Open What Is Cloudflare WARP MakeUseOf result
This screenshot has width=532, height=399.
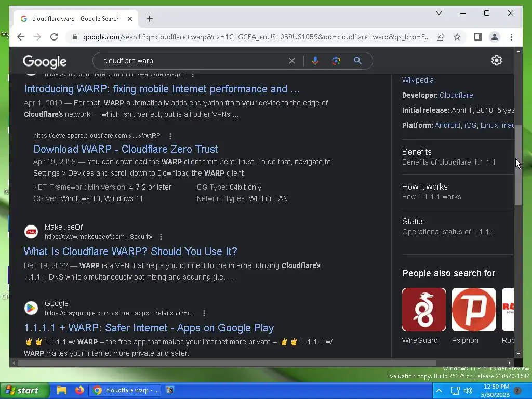(x=130, y=251)
